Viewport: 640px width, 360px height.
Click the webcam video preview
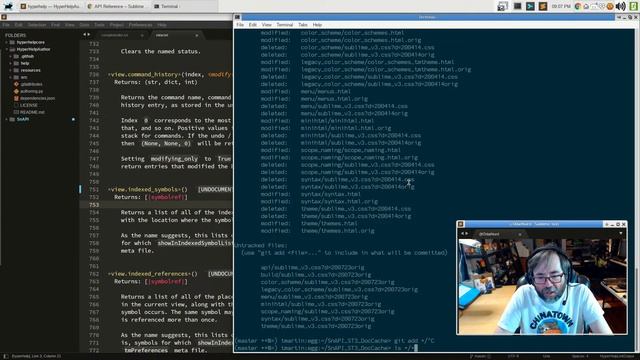(x=542, y=286)
